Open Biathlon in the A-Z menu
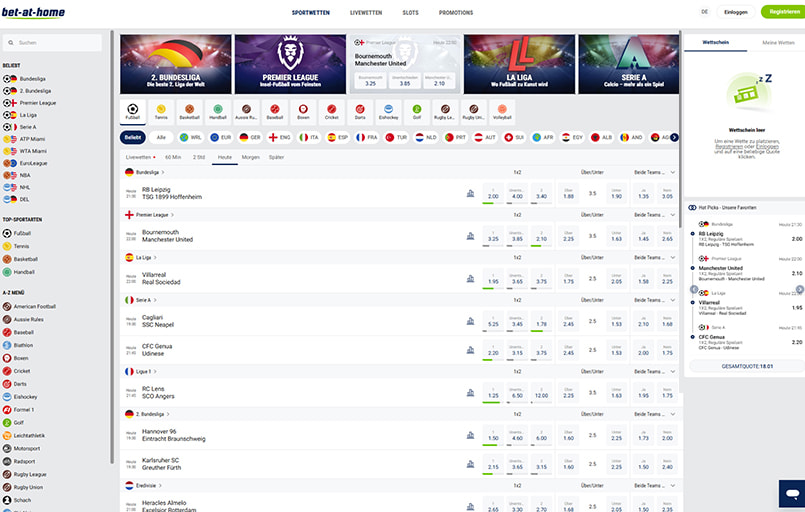 click(18, 345)
